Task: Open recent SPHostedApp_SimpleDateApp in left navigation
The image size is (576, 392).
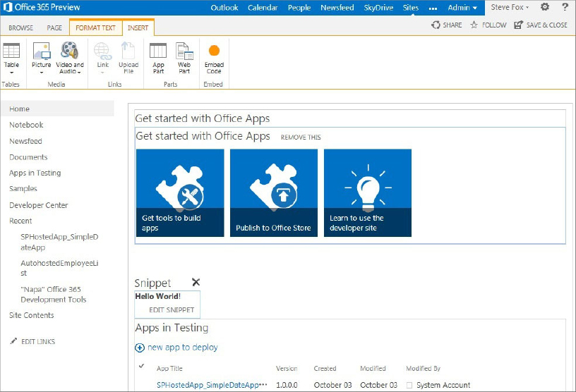Action: 59,242
